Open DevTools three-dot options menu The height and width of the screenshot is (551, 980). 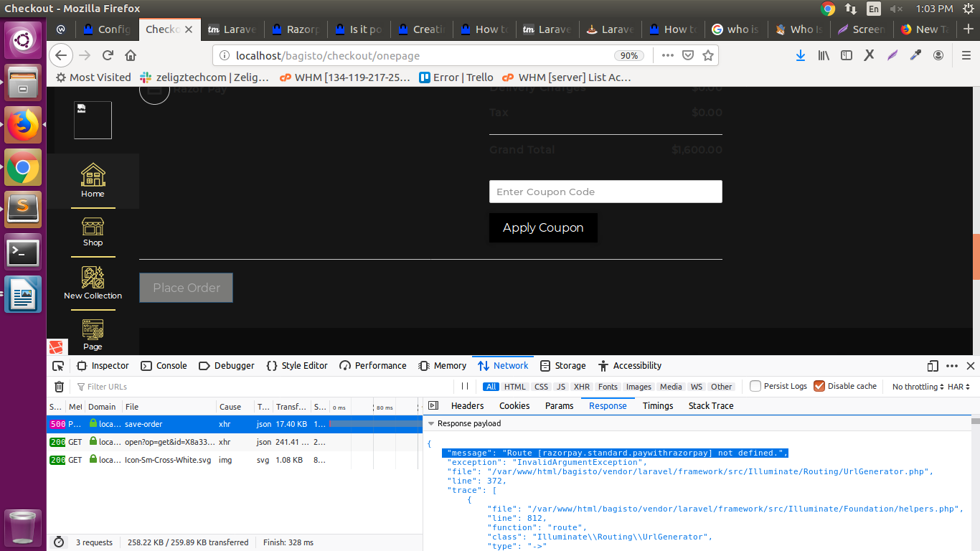[952, 366]
